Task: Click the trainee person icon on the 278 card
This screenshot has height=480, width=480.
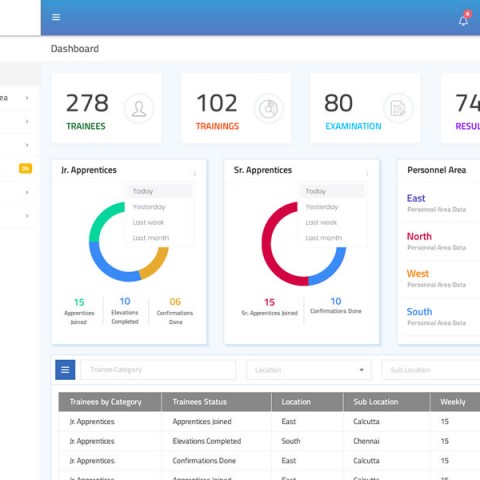Action: (x=139, y=109)
